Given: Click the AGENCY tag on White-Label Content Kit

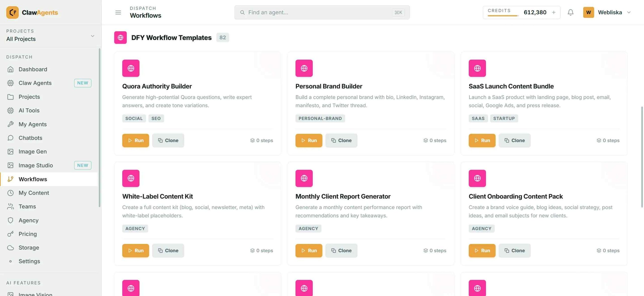Looking at the screenshot, I should pyautogui.click(x=135, y=229).
